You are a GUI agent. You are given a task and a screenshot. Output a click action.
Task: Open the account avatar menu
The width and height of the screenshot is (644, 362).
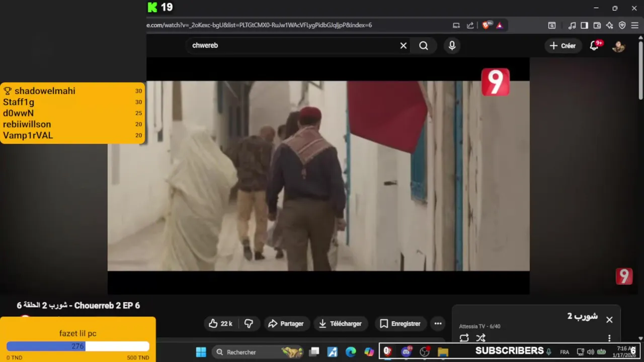pos(618,46)
